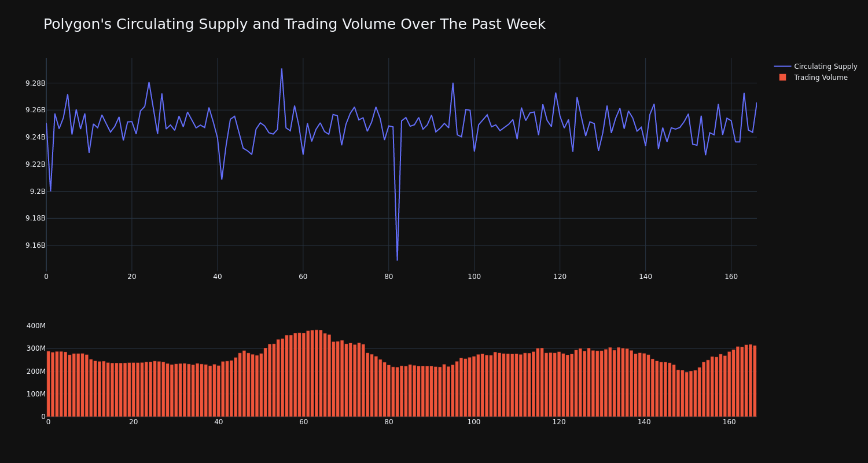Viewport: 868px width, 463px height.
Task: Click the 160 x-axis tick on supply chart
Action: click(731, 277)
